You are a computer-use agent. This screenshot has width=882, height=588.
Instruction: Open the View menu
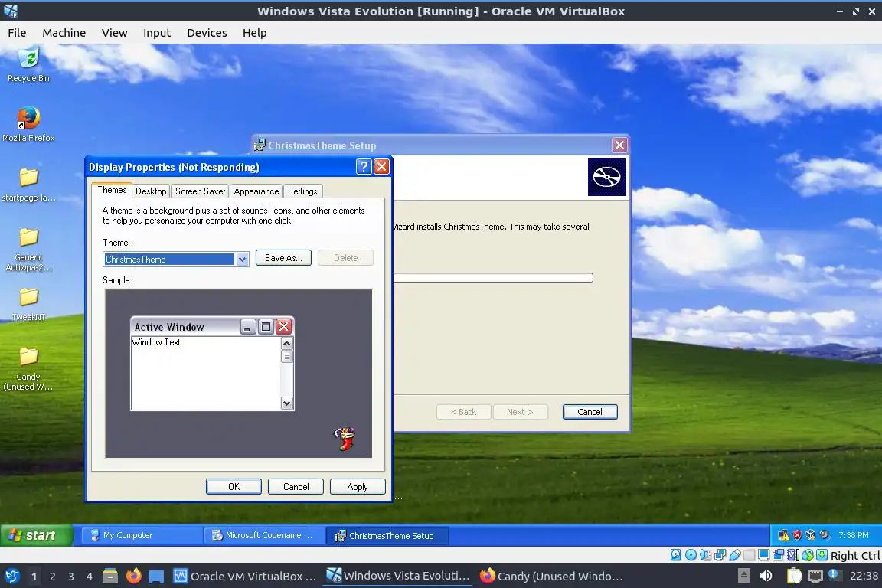click(x=114, y=33)
